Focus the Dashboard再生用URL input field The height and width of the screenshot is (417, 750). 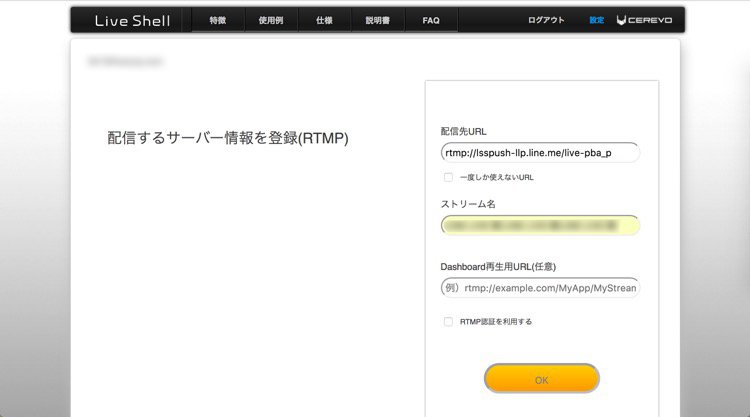pos(540,288)
